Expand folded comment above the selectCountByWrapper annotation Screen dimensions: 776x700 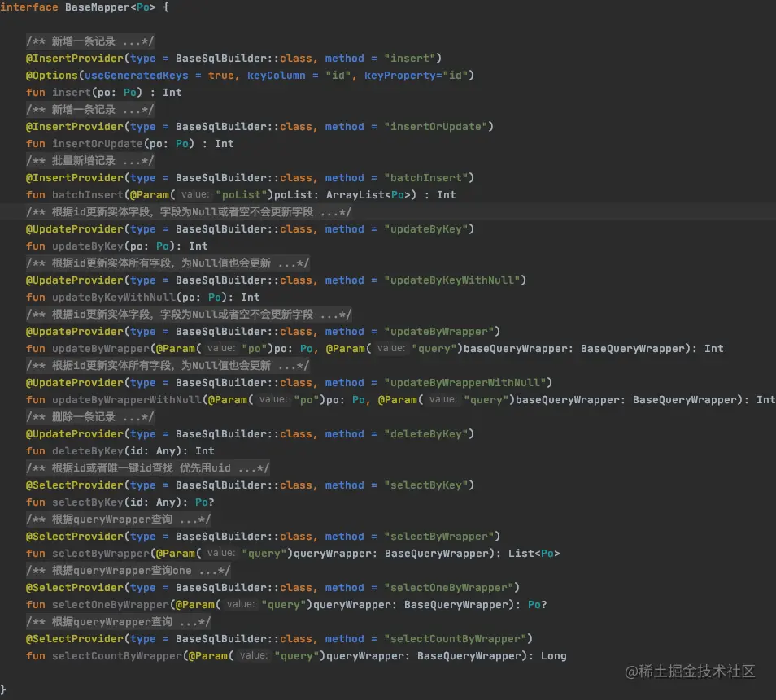(118, 622)
